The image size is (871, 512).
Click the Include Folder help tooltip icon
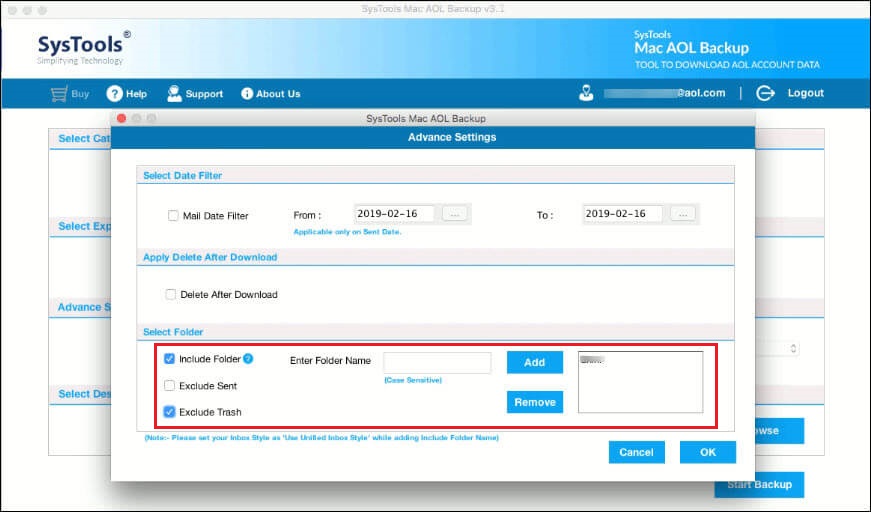coord(248,359)
